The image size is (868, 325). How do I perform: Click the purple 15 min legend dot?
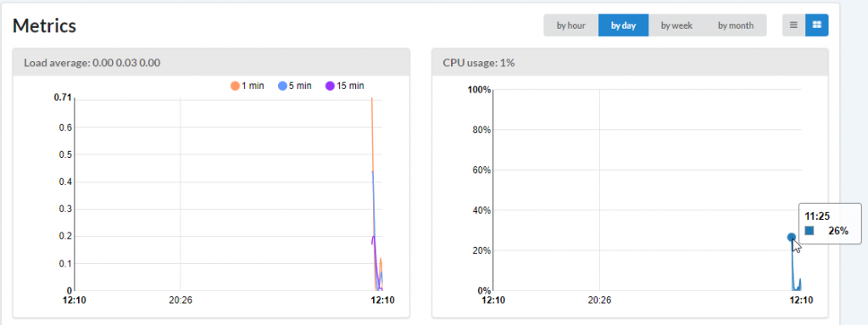[330, 86]
